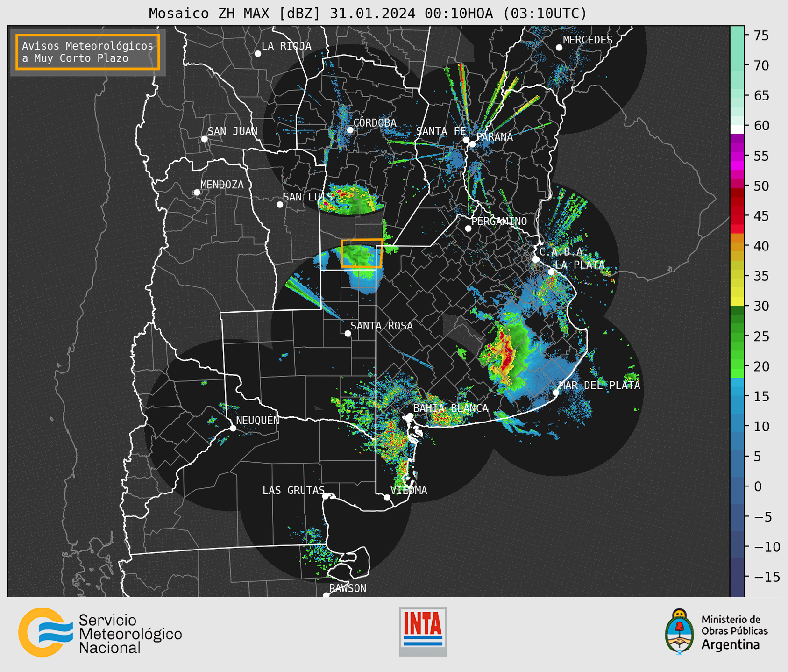The height and width of the screenshot is (672, 788).
Task: Click the NEUQUÉN label text
Action: [258, 421]
